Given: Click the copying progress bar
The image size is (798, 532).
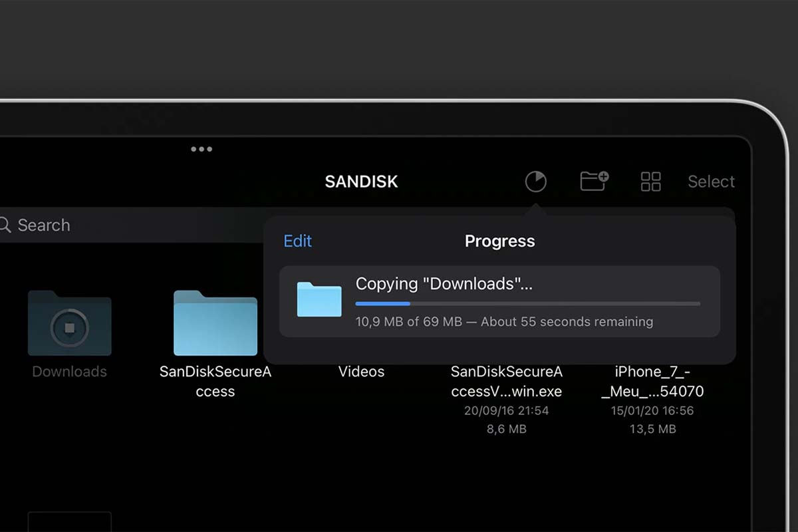Looking at the screenshot, I should (x=527, y=303).
